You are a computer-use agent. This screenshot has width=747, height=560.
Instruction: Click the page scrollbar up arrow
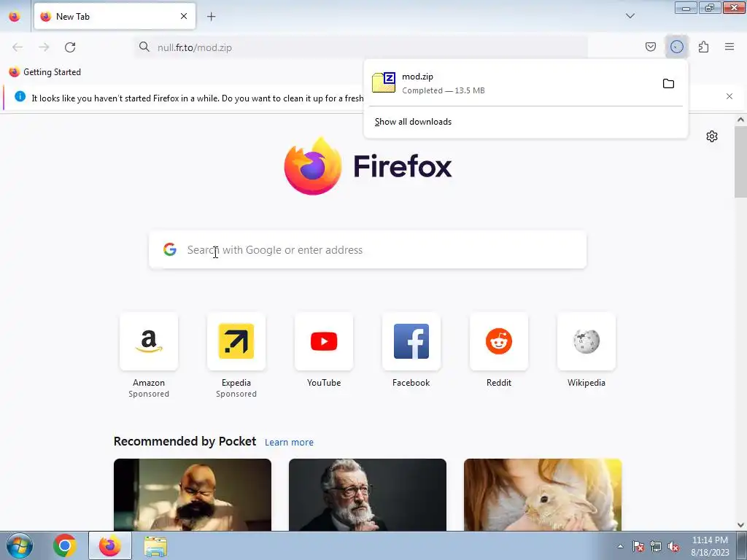tap(740, 120)
